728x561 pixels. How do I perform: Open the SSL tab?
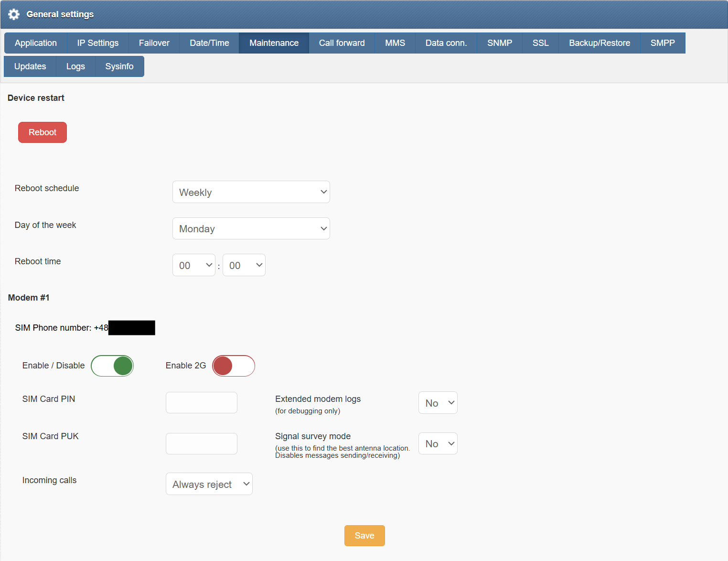tap(541, 43)
